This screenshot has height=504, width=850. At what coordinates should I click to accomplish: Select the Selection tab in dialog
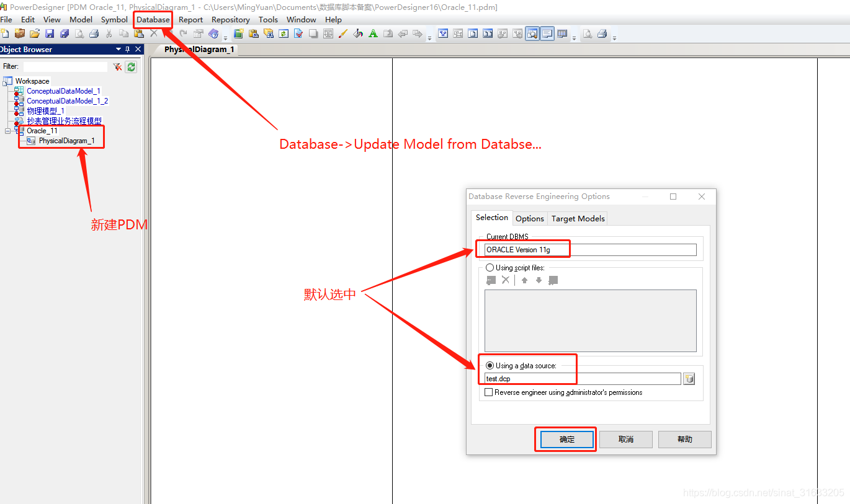pos(492,218)
